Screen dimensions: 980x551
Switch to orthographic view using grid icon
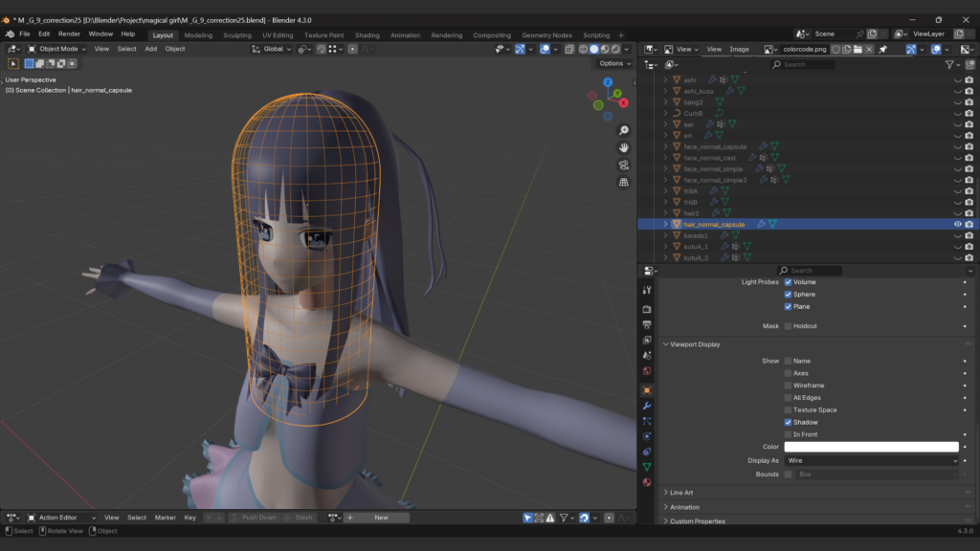click(x=624, y=182)
